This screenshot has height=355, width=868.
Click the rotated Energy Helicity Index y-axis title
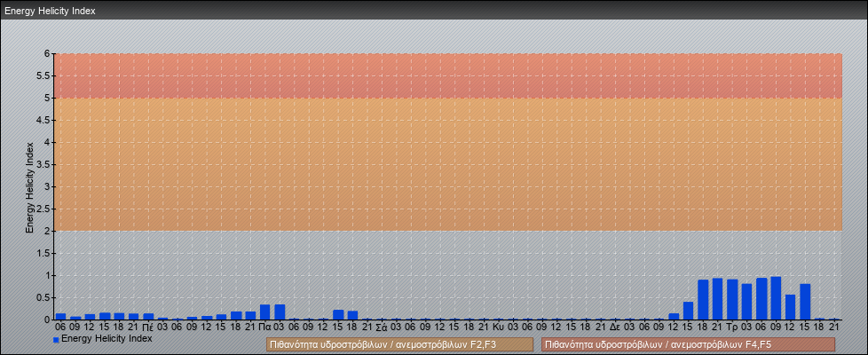click(x=29, y=186)
